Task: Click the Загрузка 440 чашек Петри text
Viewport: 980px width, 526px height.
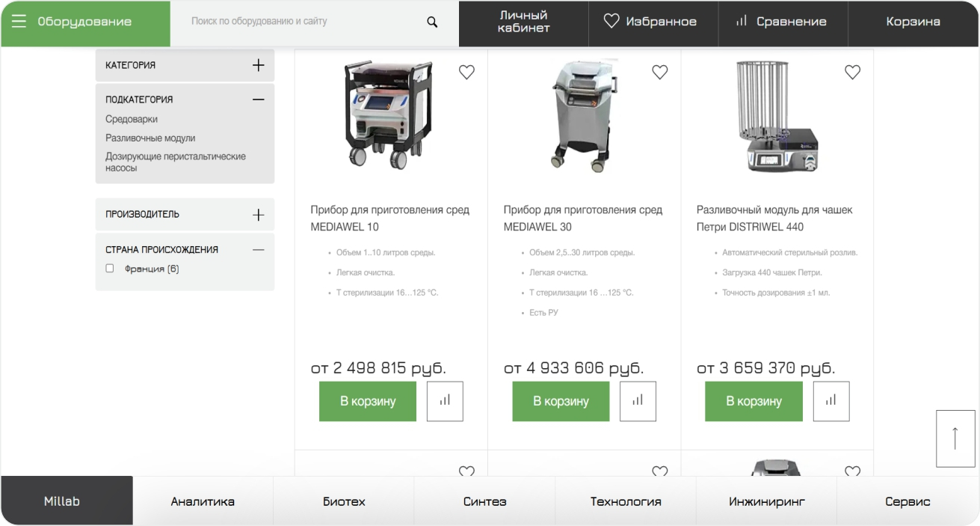Action: [x=772, y=273]
